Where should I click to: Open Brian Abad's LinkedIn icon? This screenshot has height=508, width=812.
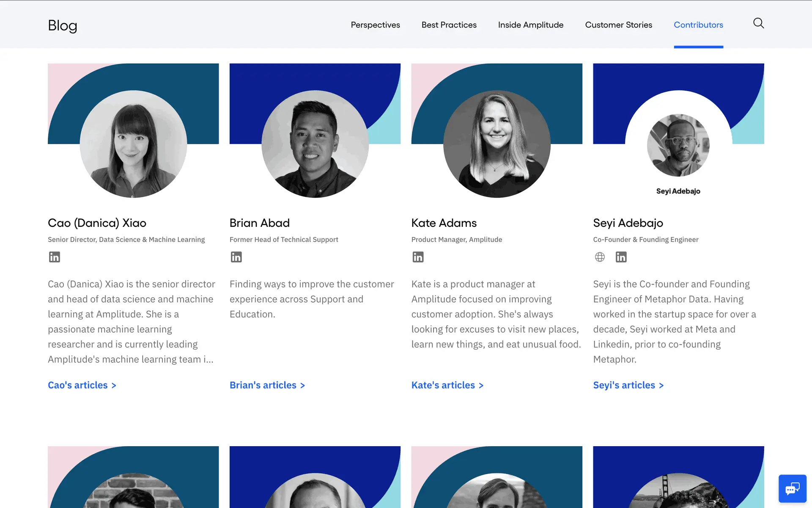(236, 257)
